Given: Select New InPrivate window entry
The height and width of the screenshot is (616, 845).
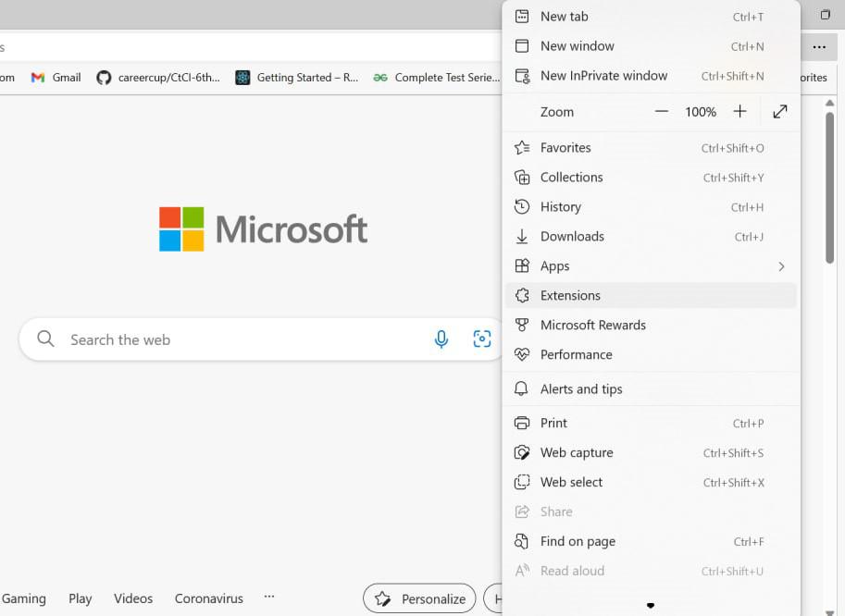Looking at the screenshot, I should 651,76.
